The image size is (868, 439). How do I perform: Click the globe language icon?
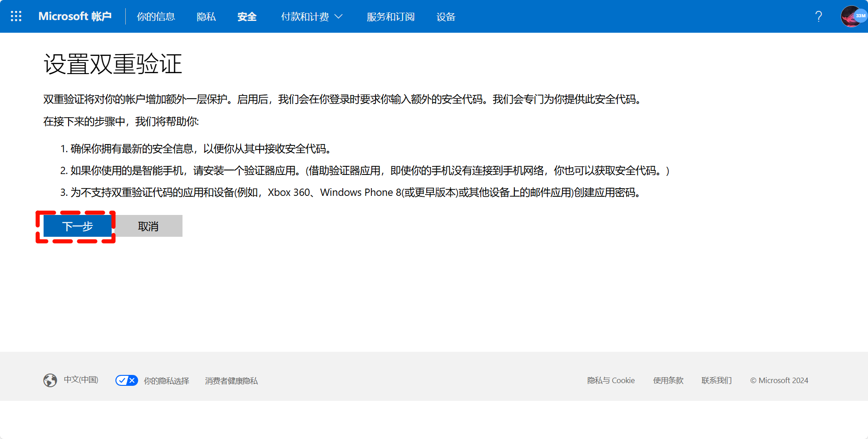(50, 380)
